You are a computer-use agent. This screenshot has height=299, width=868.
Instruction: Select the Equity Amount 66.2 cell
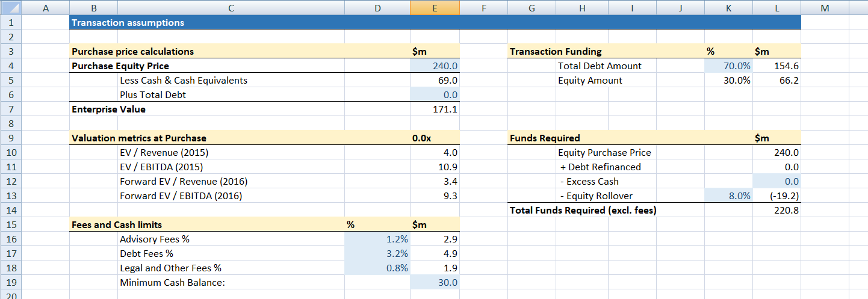coord(777,81)
